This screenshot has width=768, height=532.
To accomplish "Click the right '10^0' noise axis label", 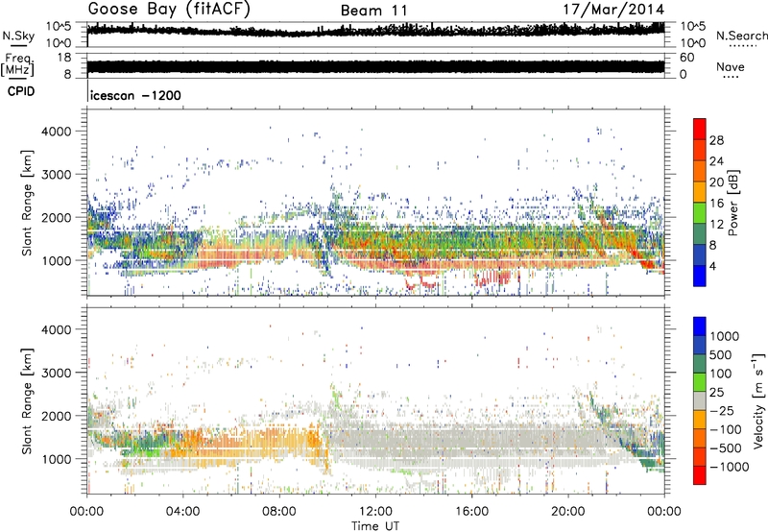I will pos(693,43).
